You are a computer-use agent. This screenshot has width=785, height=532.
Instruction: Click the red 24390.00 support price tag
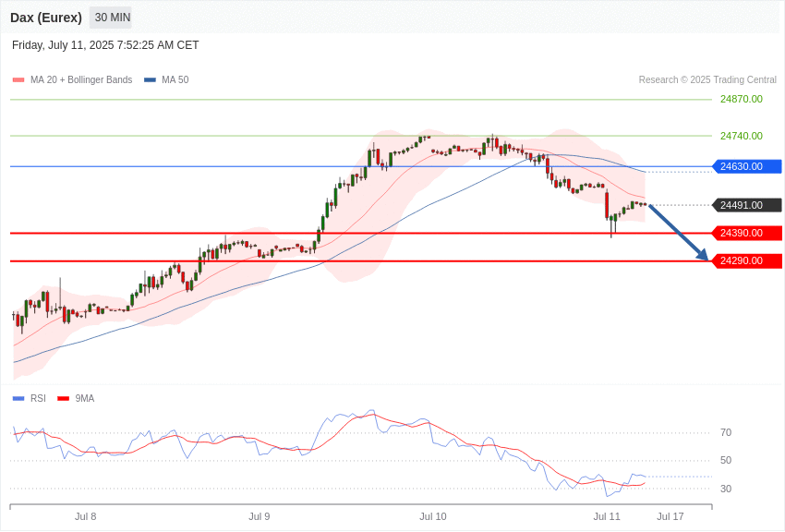pyautogui.click(x=746, y=233)
